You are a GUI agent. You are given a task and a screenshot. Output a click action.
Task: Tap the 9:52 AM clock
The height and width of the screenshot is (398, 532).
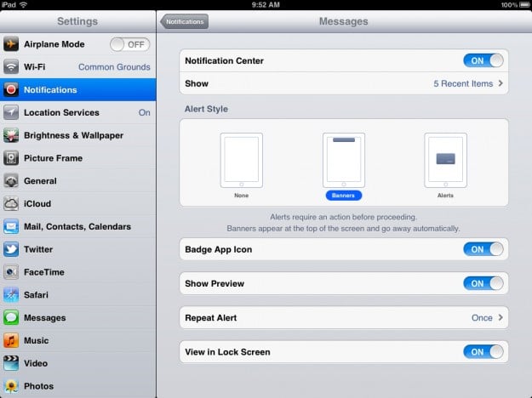pos(266,5)
